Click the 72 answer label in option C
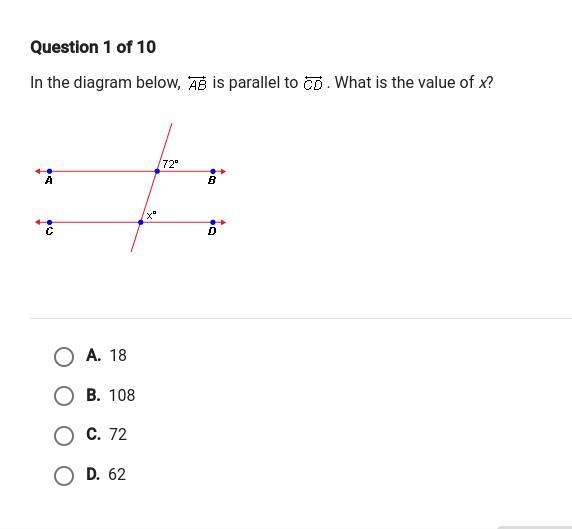 [118, 435]
